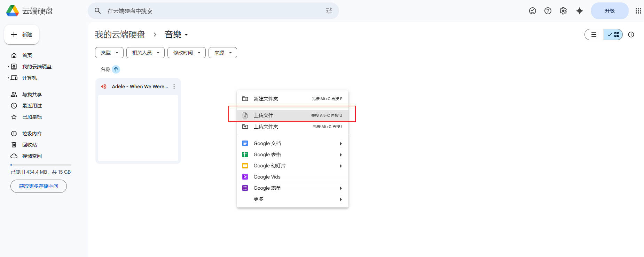
Task: Open 最近用过 in sidebar
Action: coord(32,106)
